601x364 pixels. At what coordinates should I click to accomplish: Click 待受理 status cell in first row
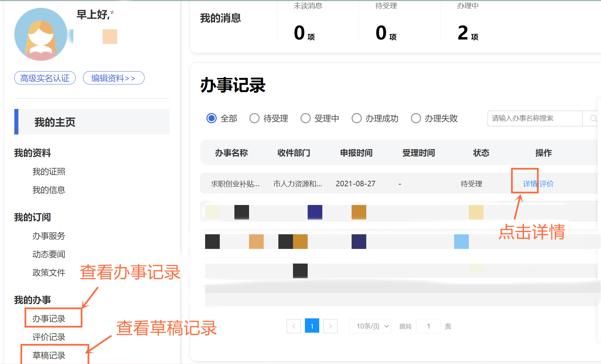[472, 184]
